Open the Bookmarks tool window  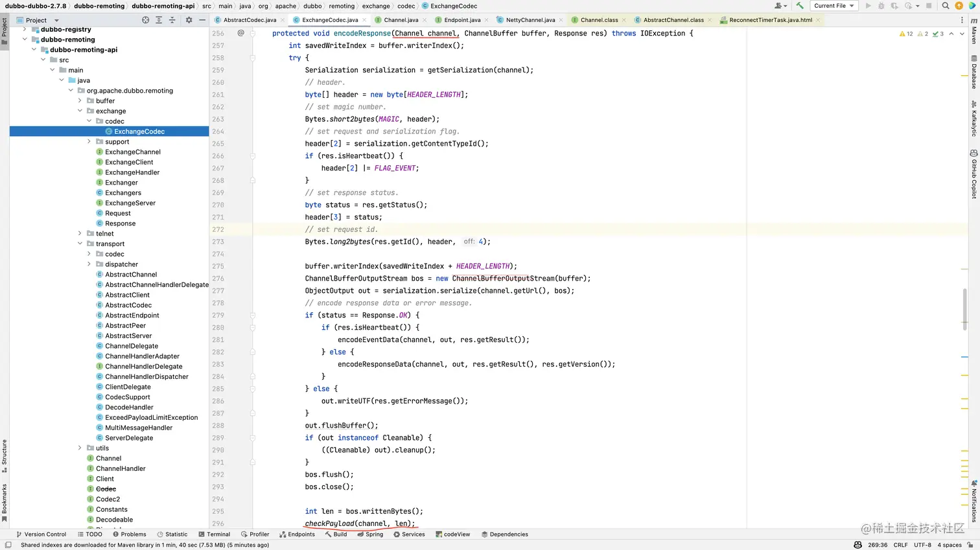[x=5, y=502]
